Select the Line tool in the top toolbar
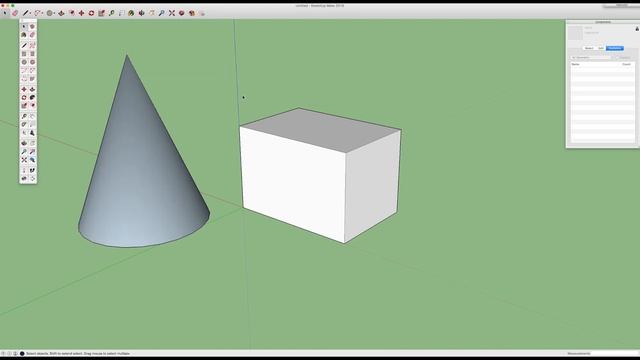The height and width of the screenshot is (360, 640). (25, 13)
